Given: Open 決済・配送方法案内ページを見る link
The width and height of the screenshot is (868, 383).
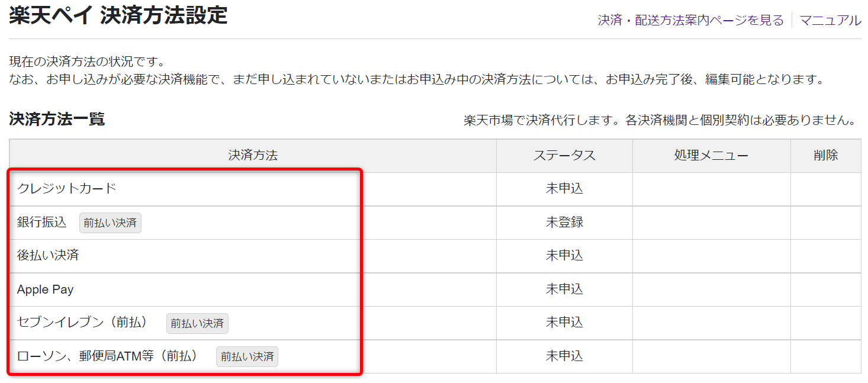Looking at the screenshot, I should pos(691,20).
